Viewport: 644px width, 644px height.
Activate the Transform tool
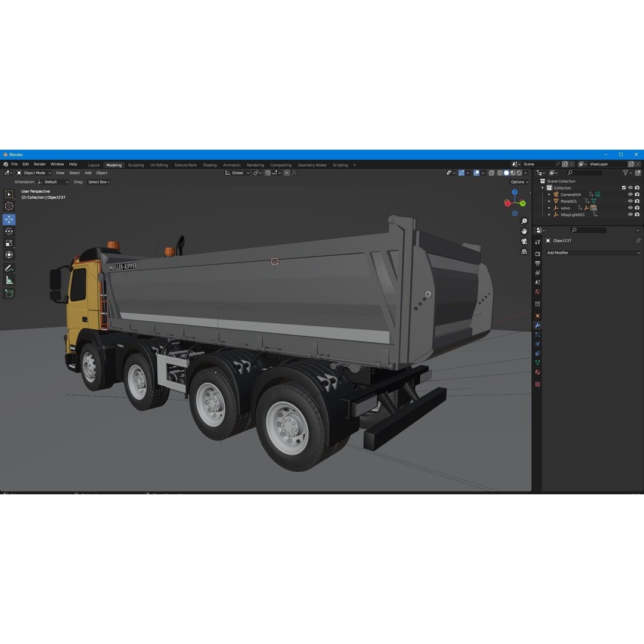pos(9,255)
